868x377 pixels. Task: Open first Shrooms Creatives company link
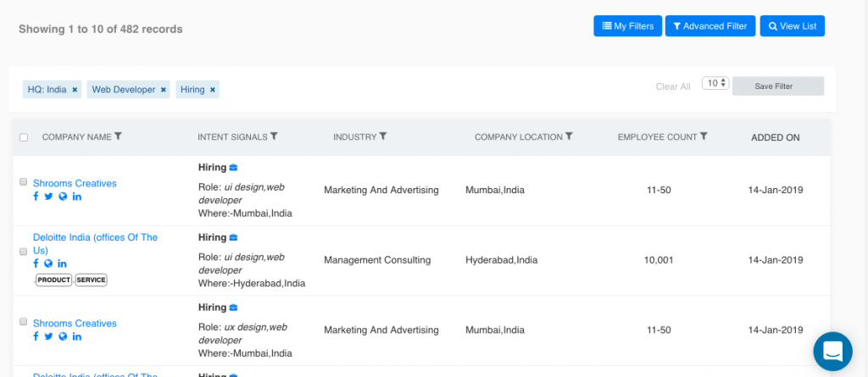pyautogui.click(x=75, y=183)
